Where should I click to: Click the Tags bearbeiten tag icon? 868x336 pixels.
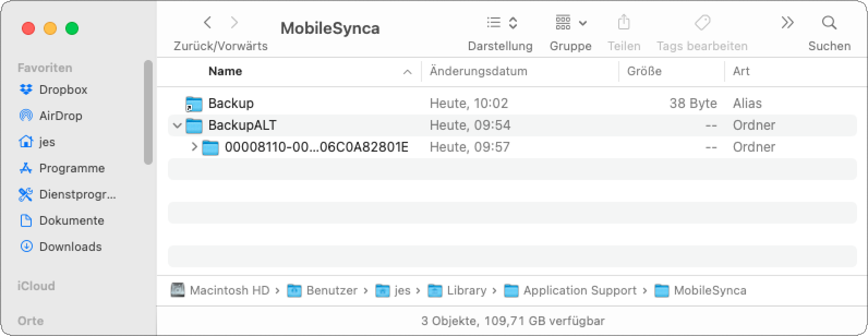[702, 22]
